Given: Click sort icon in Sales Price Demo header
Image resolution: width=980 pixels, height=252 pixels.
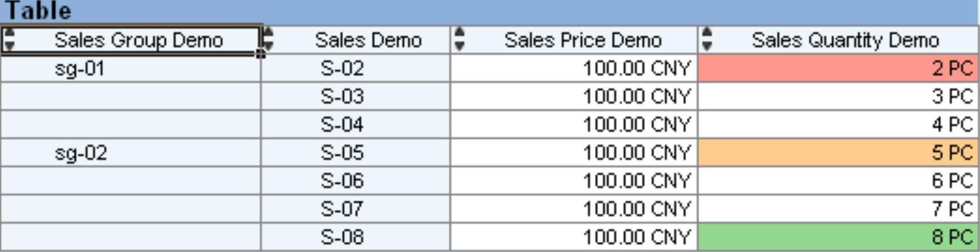Looking at the screenshot, I should [x=459, y=40].
